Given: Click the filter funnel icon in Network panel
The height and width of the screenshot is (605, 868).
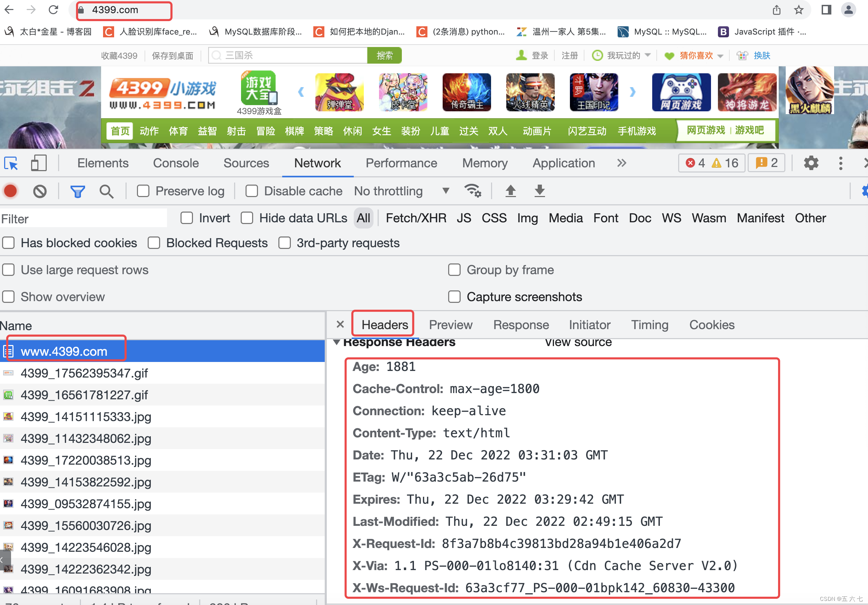Looking at the screenshot, I should pyautogui.click(x=79, y=191).
